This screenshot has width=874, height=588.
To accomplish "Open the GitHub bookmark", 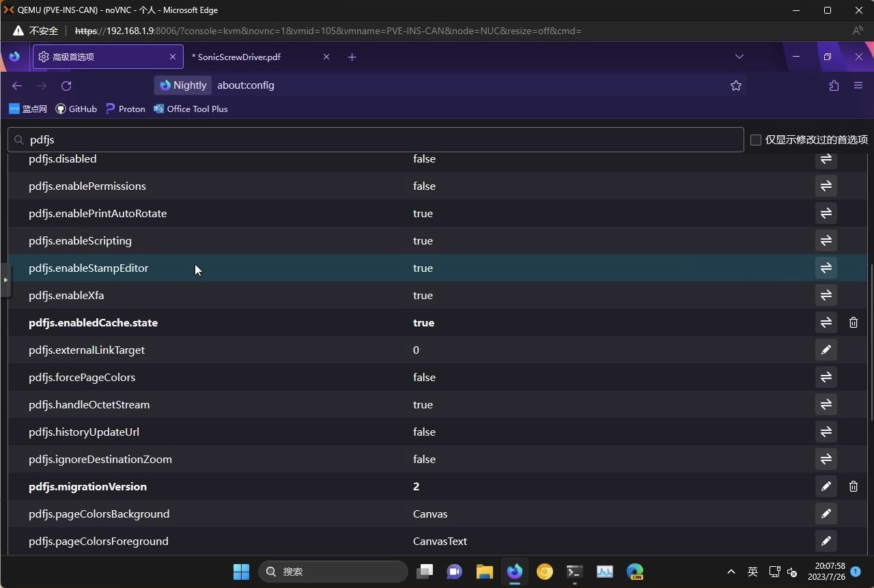I will click(76, 109).
